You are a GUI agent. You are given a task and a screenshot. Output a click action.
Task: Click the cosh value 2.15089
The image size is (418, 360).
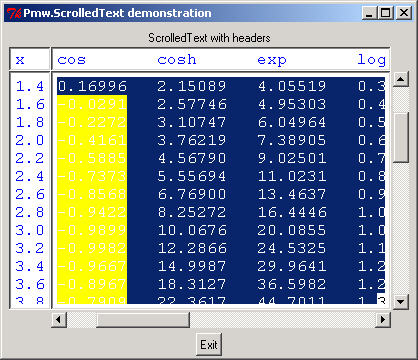click(x=192, y=86)
